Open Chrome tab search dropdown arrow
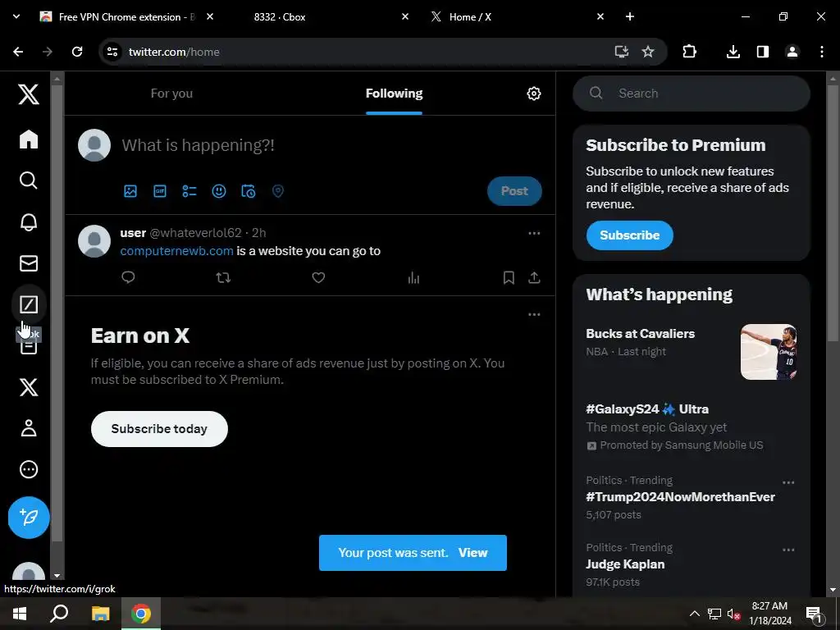 click(x=16, y=16)
